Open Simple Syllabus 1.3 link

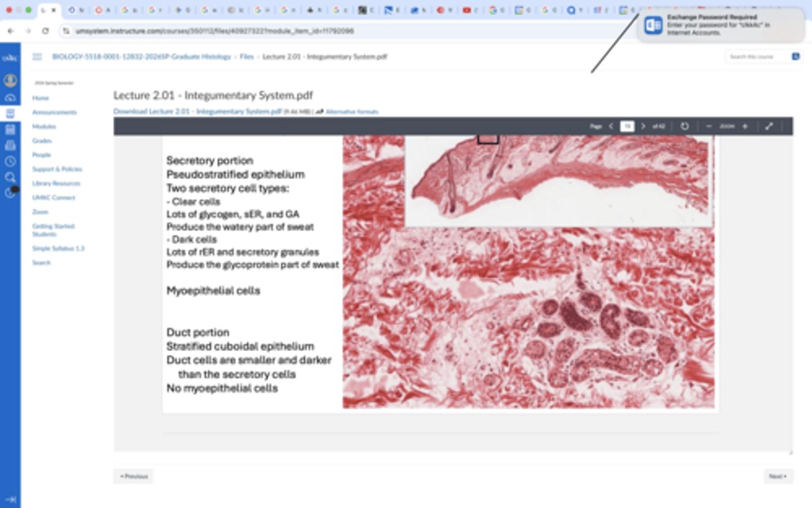58,248
